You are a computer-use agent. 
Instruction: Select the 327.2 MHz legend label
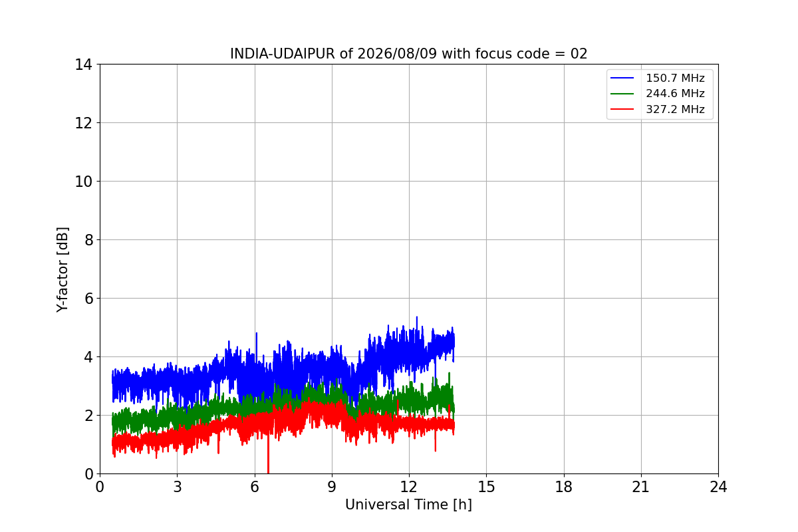(675, 110)
